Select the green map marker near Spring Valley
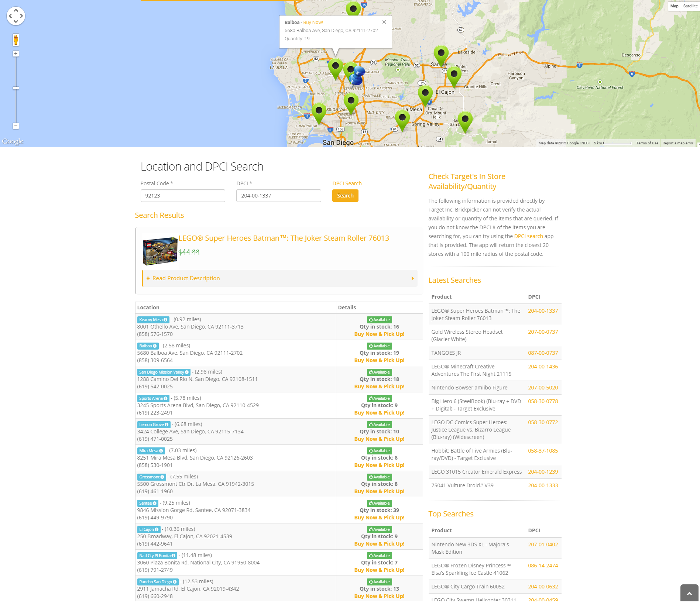This screenshot has width=700, height=615. 402,120
